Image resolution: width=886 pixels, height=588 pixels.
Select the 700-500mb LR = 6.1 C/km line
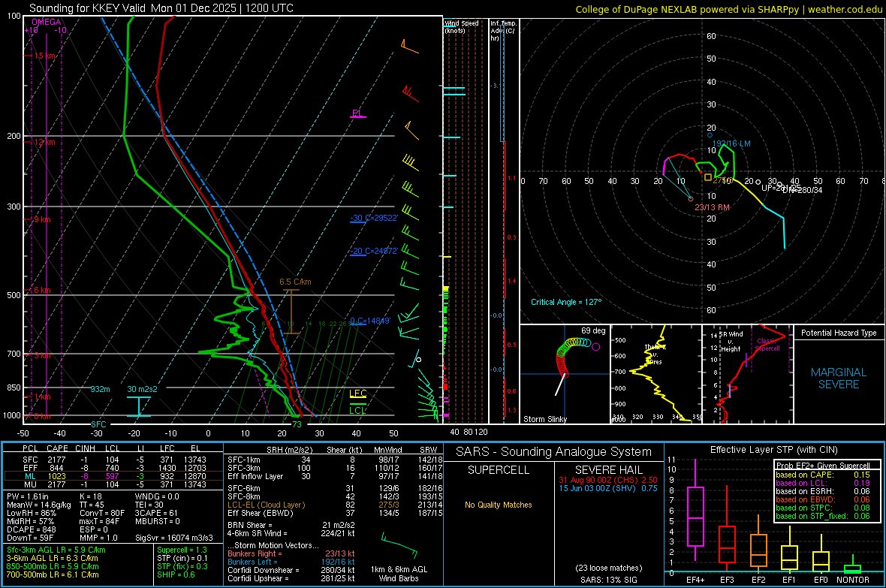coord(52,574)
